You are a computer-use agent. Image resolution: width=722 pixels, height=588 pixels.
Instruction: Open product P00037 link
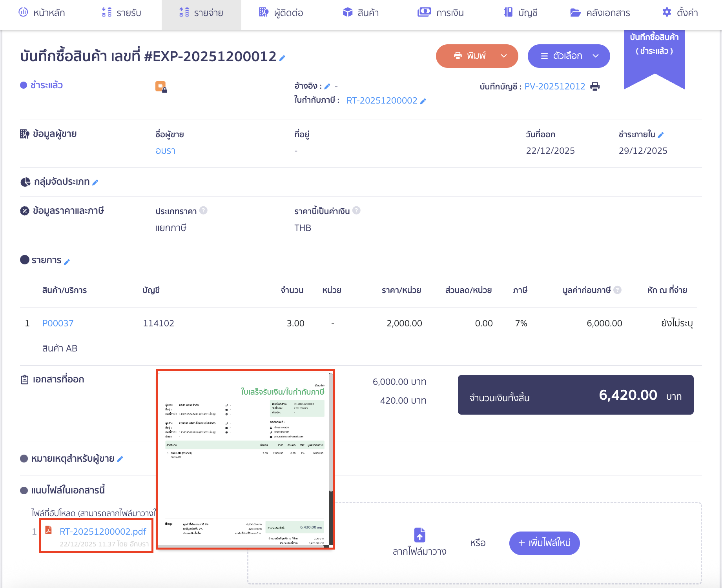[58, 323]
